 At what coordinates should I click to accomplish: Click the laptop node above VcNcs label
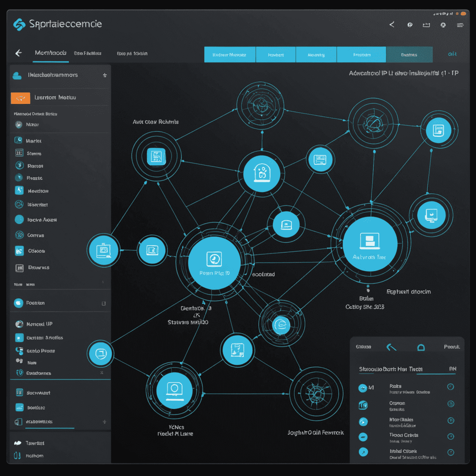174,390
